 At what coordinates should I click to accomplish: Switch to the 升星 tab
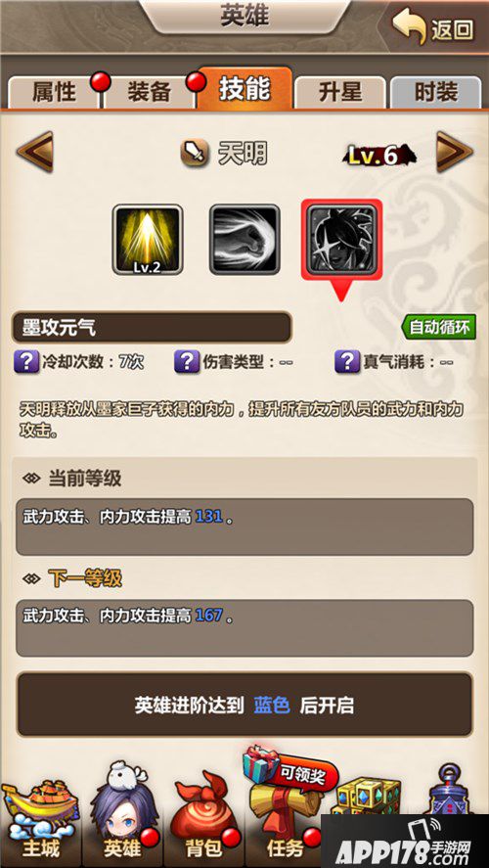pyautogui.click(x=339, y=92)
